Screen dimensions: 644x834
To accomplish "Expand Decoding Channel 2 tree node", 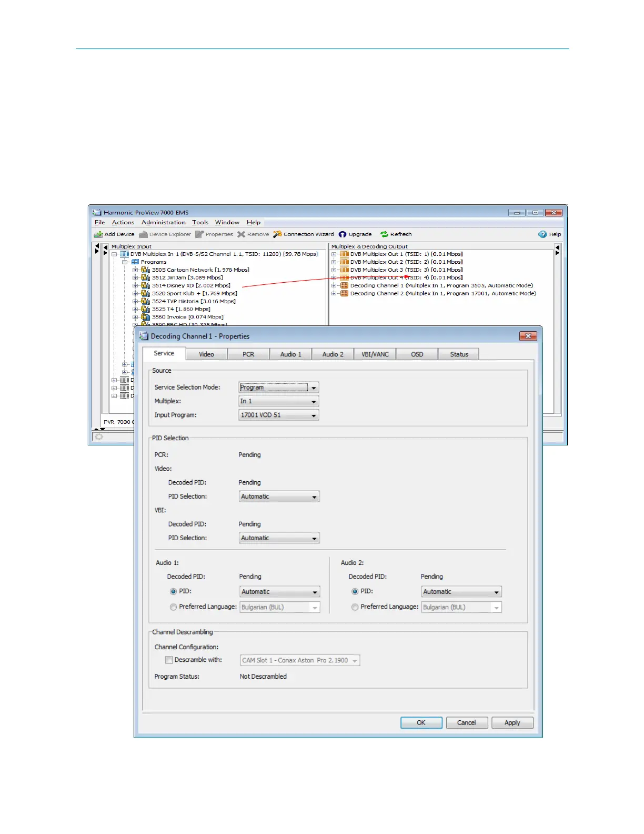I will (334, 293).
